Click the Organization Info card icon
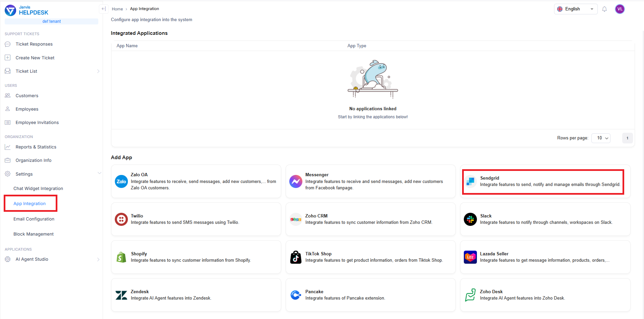This screenshot has width=644, height=319. click(8, 160)
